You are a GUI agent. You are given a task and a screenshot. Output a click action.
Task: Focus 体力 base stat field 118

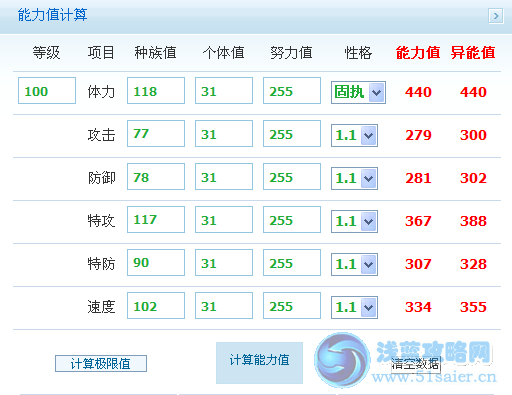point(156,91)
